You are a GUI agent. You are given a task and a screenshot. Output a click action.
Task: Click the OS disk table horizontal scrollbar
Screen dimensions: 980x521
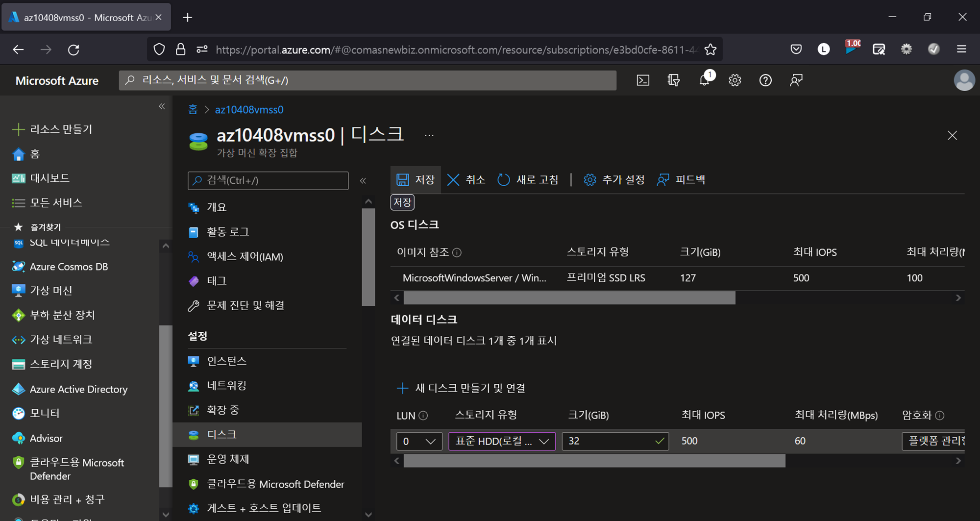tap(569, 298)
